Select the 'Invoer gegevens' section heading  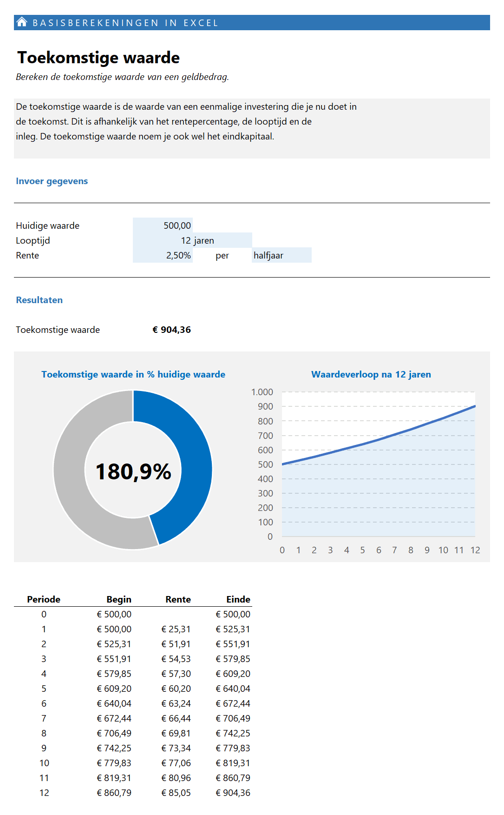[x=52, y=181]
